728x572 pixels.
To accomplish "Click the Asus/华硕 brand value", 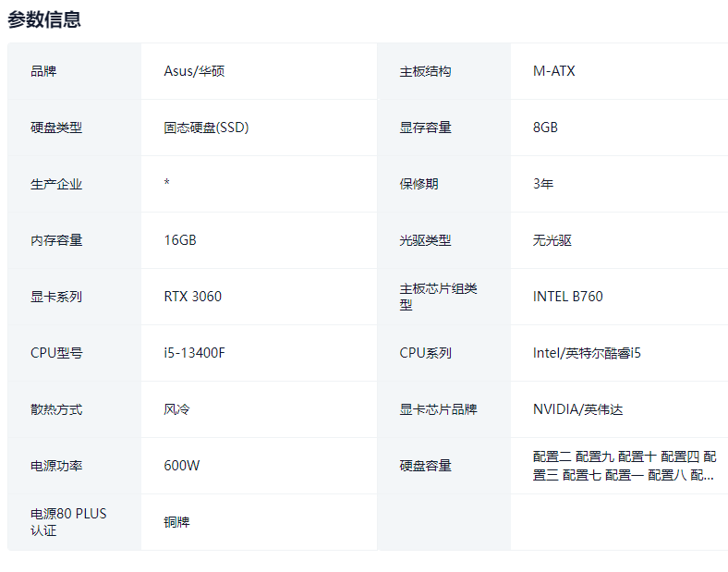I will point(194,71).
